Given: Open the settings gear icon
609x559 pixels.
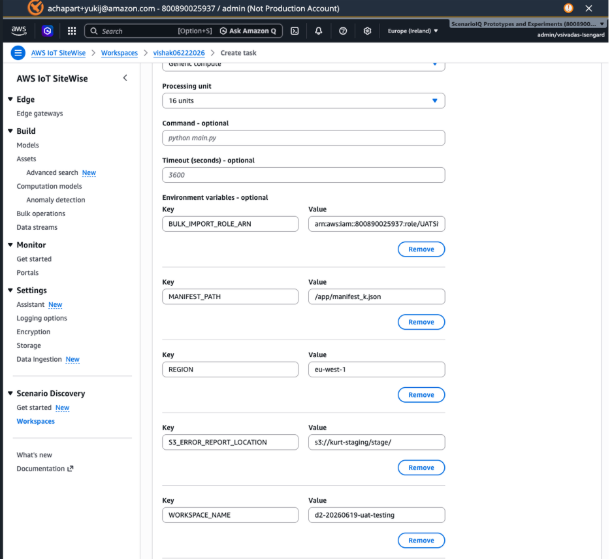Looking at the screenshot, I should pos(367,31).
